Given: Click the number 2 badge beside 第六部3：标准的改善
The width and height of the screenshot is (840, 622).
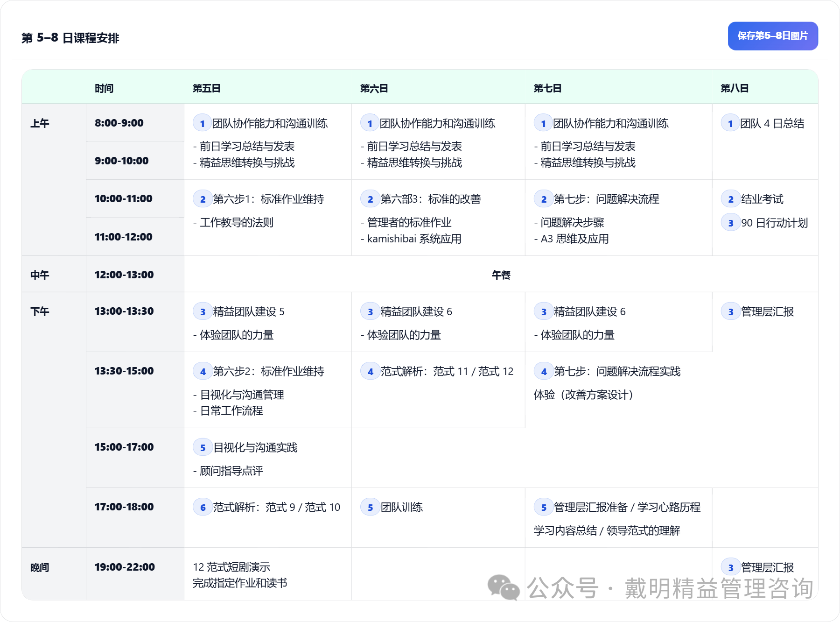Looking at the screenshot, I should pos(370,199).
